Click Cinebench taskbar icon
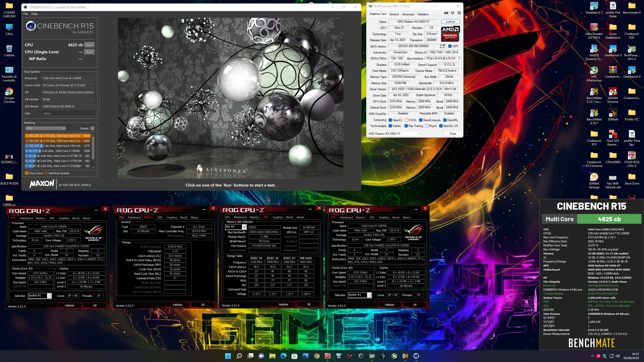Screen dimensions: 644x362 (x=416, y=356)
